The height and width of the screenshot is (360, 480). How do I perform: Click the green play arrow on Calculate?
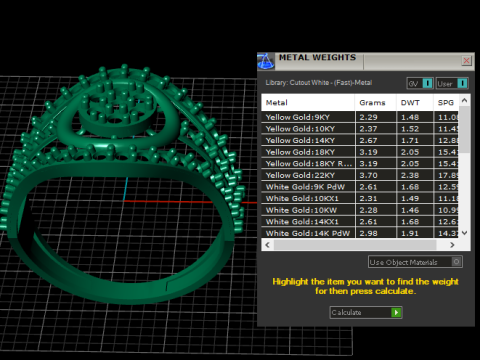[396, 313]
